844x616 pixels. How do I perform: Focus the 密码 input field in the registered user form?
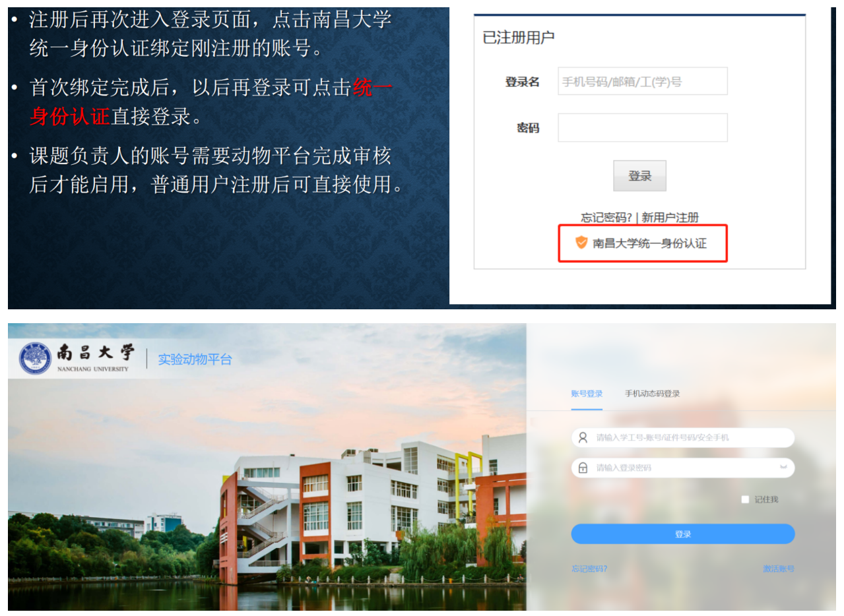click(x=643, y=127)
